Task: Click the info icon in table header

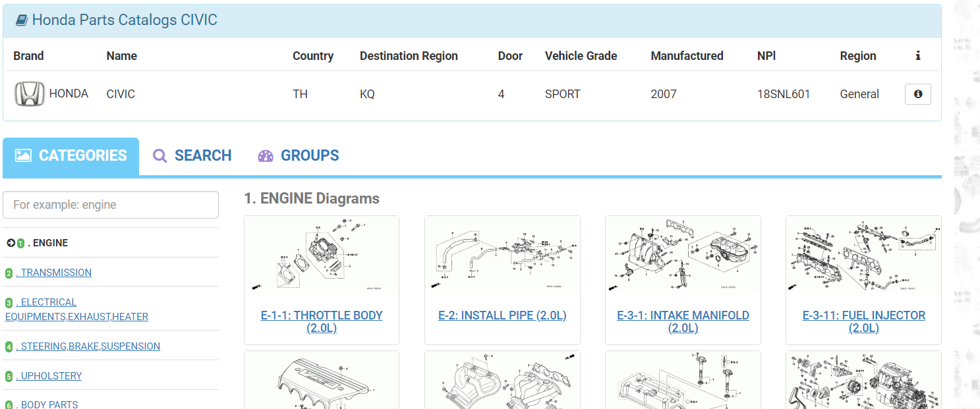Action: (917, 56)
